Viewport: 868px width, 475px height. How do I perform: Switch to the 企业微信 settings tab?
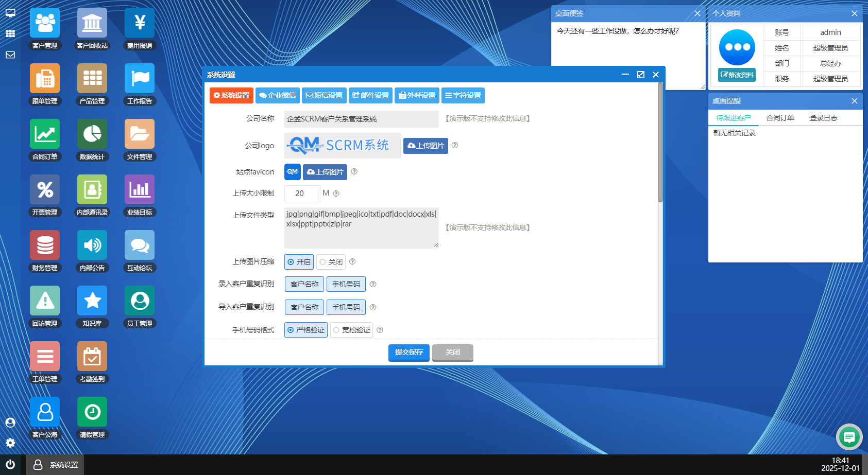pyautogui.click(x=278, y=95)
